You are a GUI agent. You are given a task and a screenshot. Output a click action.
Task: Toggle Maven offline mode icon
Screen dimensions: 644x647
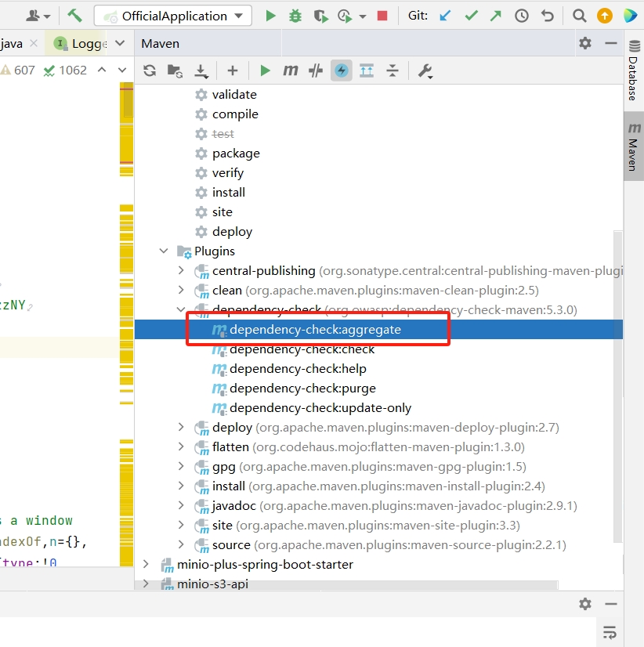(316, 70)
